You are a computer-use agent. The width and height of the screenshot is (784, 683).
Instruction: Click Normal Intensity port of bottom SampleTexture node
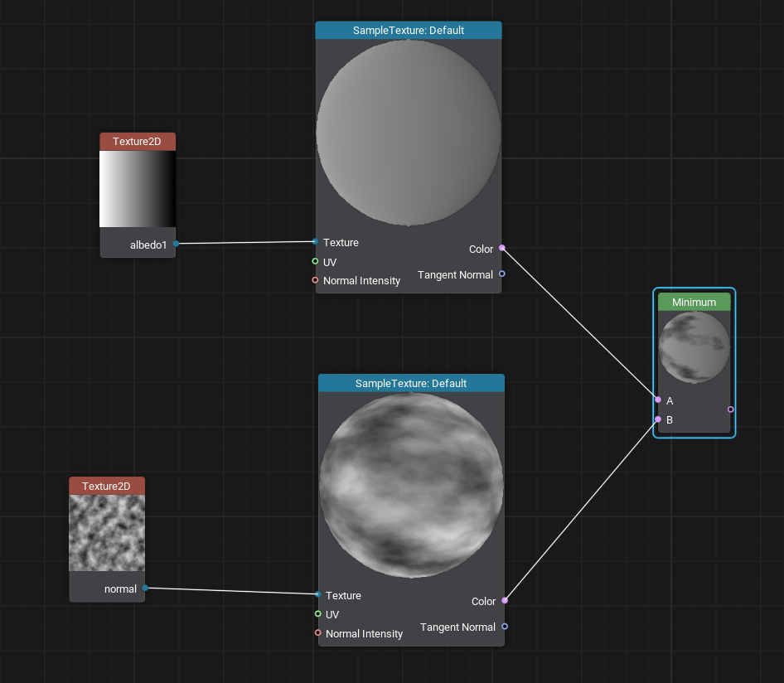coord(318,632)
